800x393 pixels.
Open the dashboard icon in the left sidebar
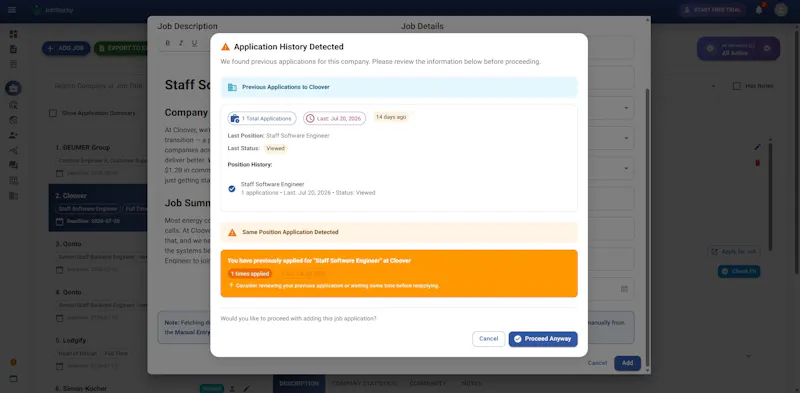[x=14, y=34]
